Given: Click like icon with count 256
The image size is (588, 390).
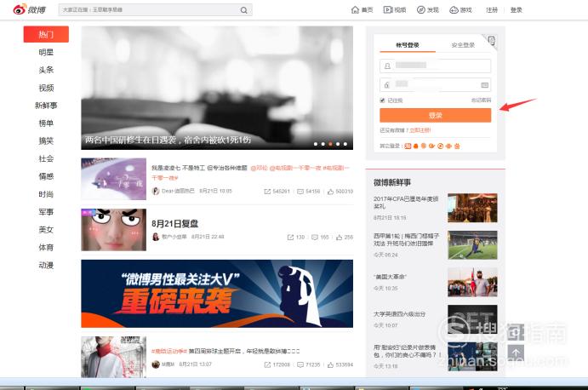Looking at the screenshot, I should (x=339, y=238).
